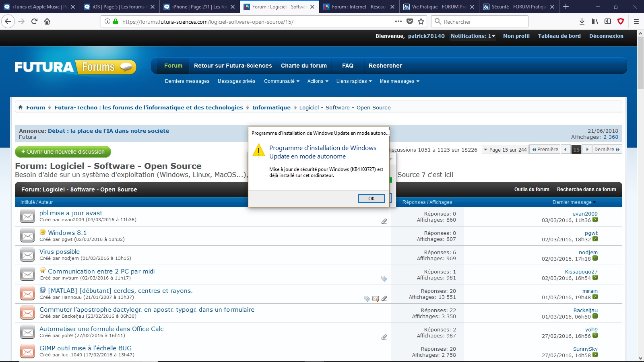The image size is (644, 362).
Task: Show the Firefox sidebars
Action: coord(608,21)
